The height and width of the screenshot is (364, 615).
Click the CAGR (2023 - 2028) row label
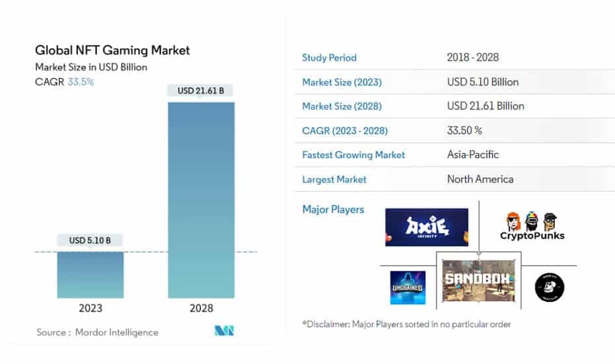(x=345, y=130)
